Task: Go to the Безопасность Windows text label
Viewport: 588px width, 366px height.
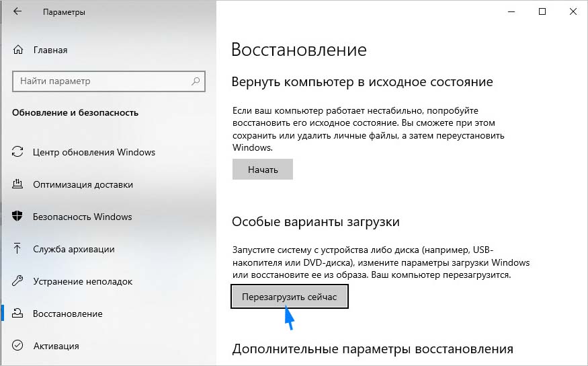Action: [x=82, y=217]
